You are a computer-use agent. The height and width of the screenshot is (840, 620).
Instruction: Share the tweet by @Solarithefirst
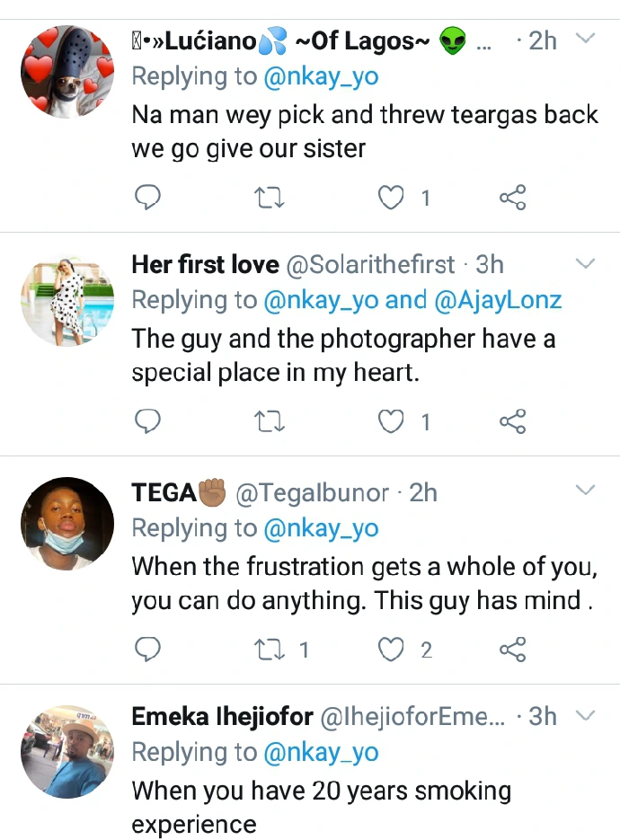[x=512, y=421]
